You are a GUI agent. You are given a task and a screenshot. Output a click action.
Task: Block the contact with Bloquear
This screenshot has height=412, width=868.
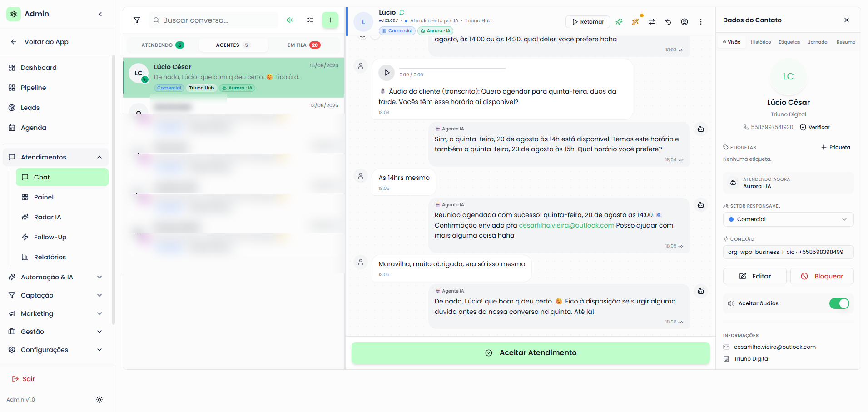(822, 276)
